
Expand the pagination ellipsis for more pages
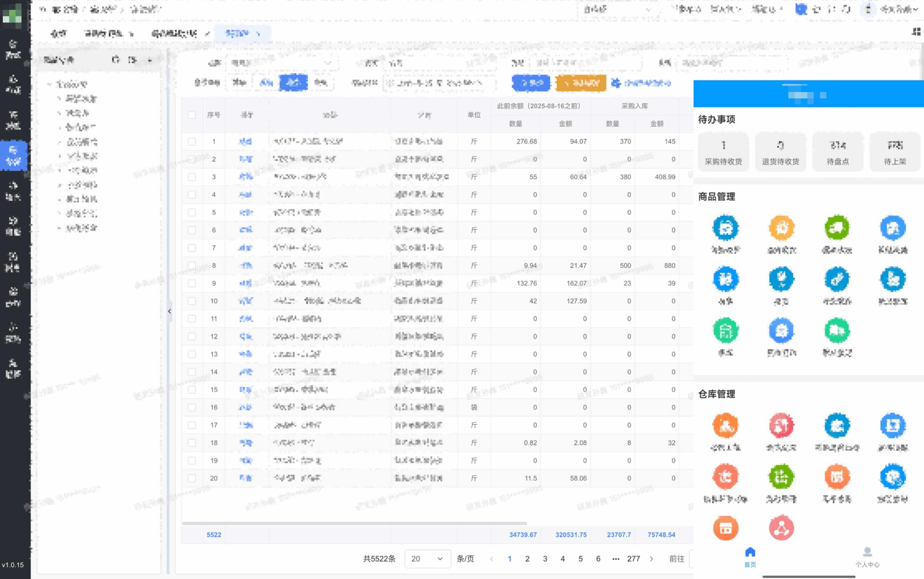(616, 559)
